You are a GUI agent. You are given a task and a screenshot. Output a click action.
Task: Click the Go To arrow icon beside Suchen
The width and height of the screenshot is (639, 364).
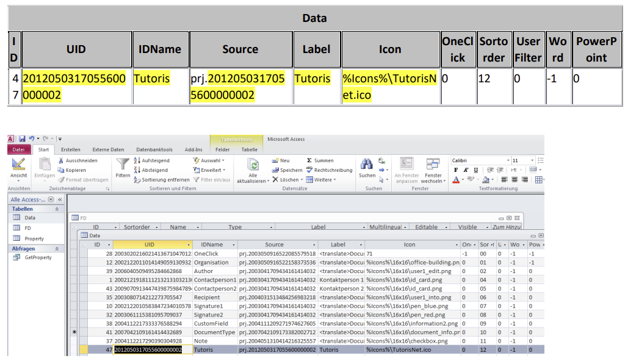[382, 170]
